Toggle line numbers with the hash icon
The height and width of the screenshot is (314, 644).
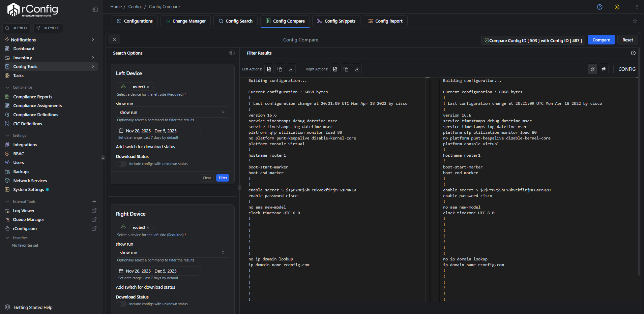coord(604,69)
